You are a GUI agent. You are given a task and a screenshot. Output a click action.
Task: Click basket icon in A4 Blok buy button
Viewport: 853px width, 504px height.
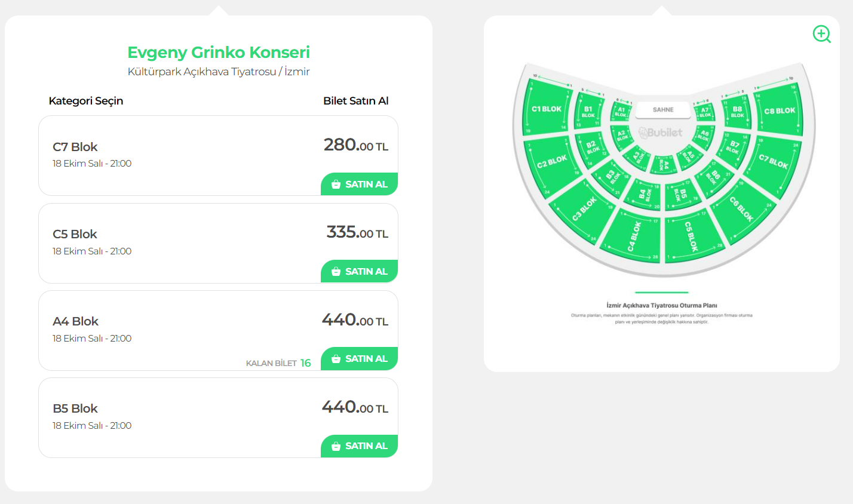pyautogui.click(x=336, y=359)
